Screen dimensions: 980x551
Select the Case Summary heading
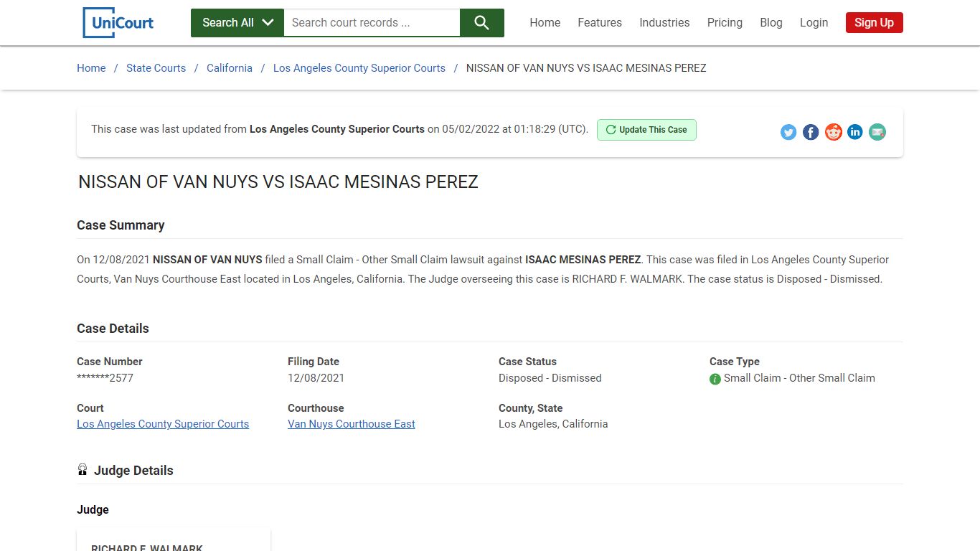click(x=121, y=225)
